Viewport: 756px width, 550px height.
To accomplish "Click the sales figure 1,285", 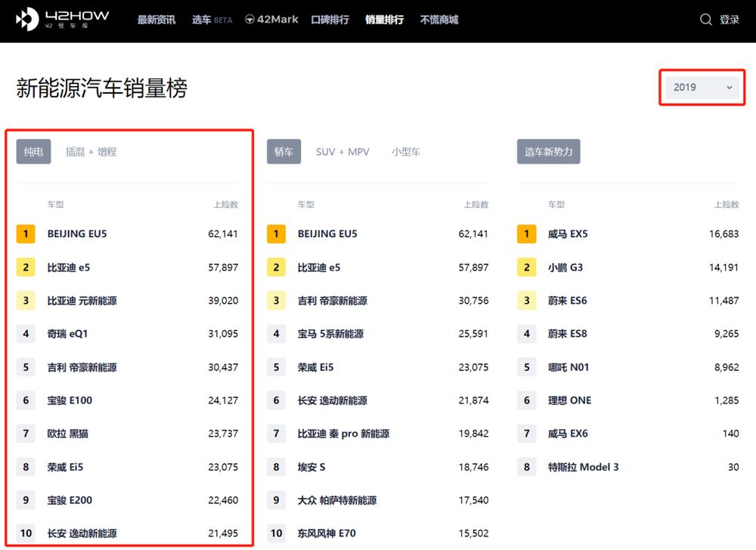I will [x=727, y=400].
